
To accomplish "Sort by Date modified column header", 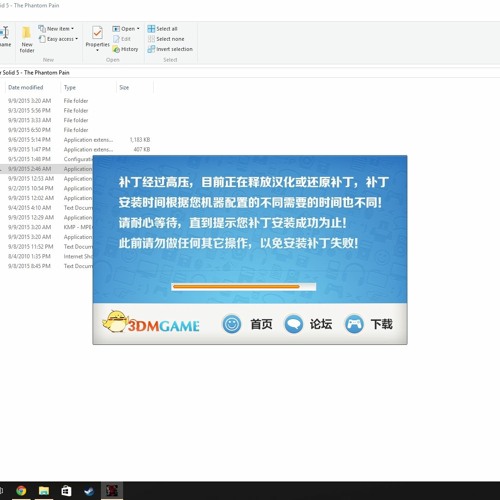I will pyautogui.click(x=26, y=87).
